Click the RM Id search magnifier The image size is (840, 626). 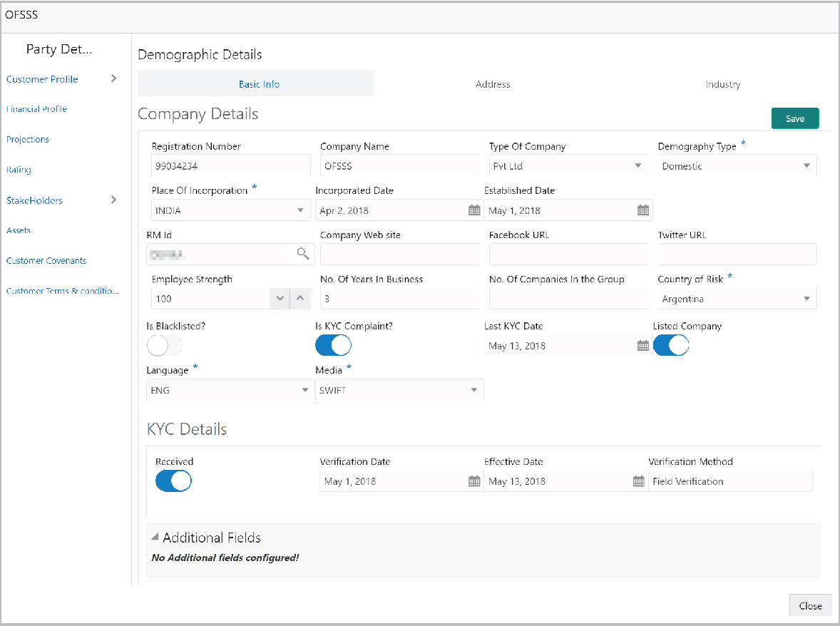coord(303,254)
